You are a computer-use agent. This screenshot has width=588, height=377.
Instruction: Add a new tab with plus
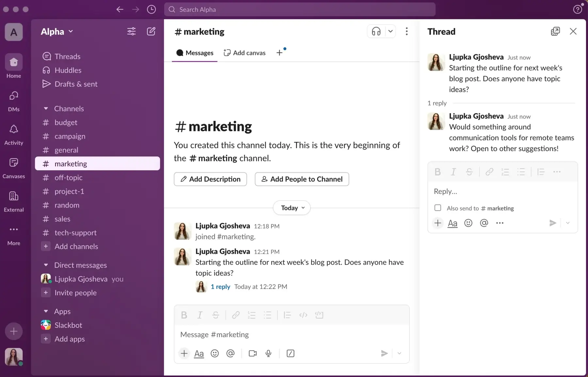tap(279, 53)
